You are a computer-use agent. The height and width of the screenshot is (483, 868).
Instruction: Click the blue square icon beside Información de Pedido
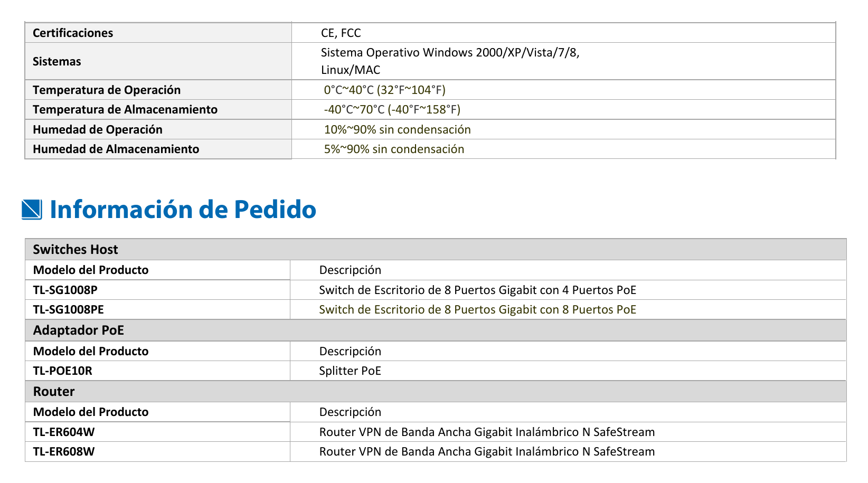tap(32, 210)
